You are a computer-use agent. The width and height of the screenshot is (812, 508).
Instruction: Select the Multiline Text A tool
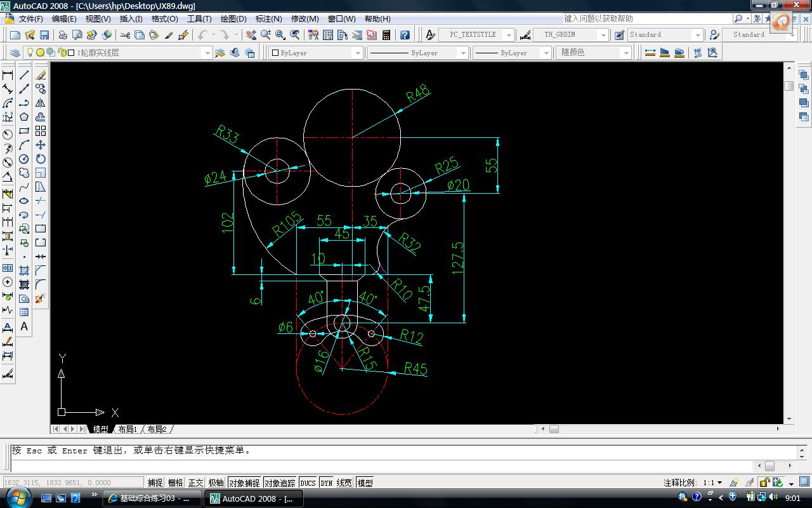point(24,326)
